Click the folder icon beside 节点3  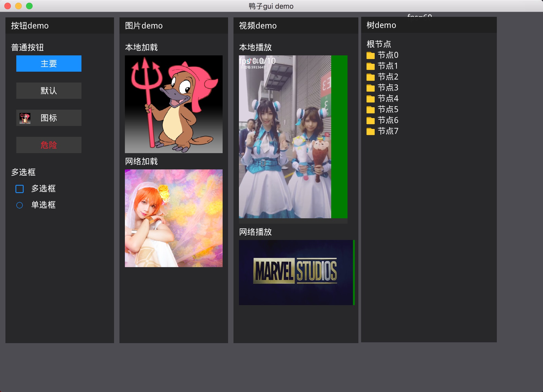[x=370, y=88]
